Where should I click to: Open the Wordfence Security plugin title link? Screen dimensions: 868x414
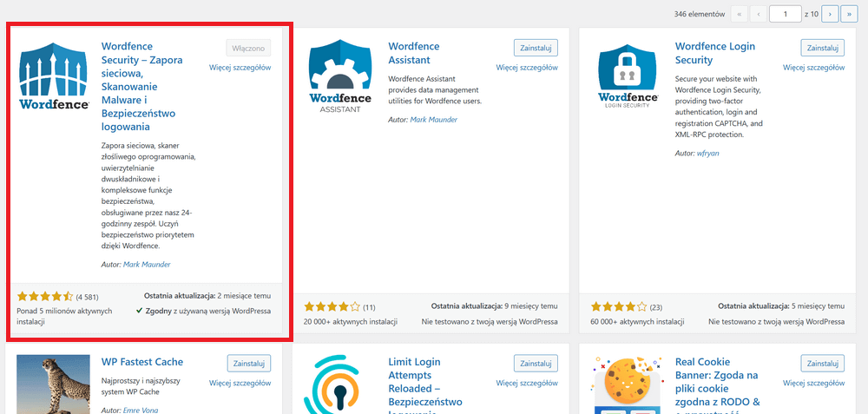141,86
